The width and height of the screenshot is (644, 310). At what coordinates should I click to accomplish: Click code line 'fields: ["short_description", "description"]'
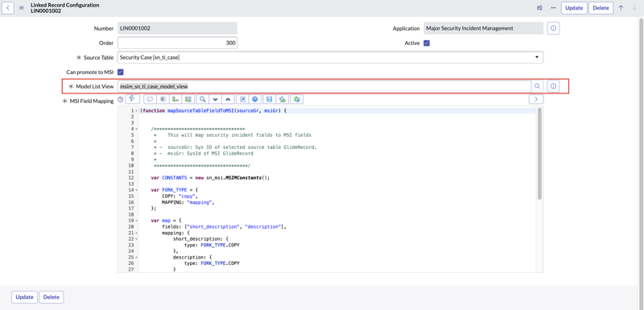[224, 226]
